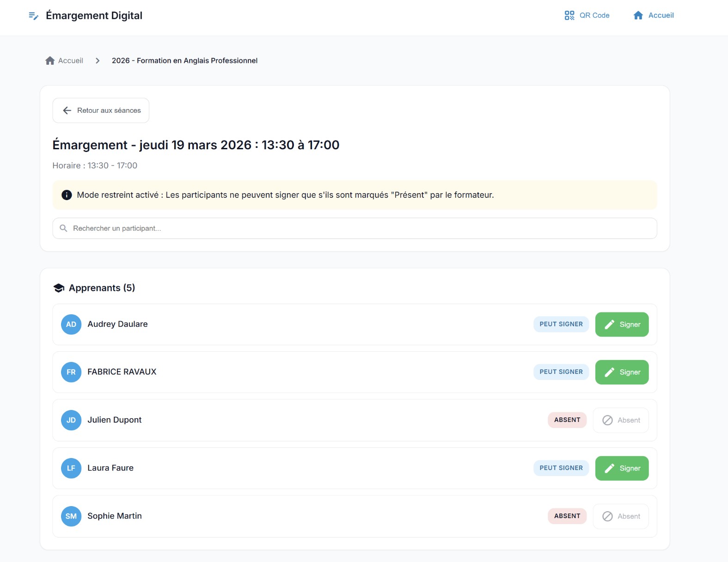Click Julien Dupont's disabled Absent button
This screenshot has height=562, width=728.
pos(621,420)
